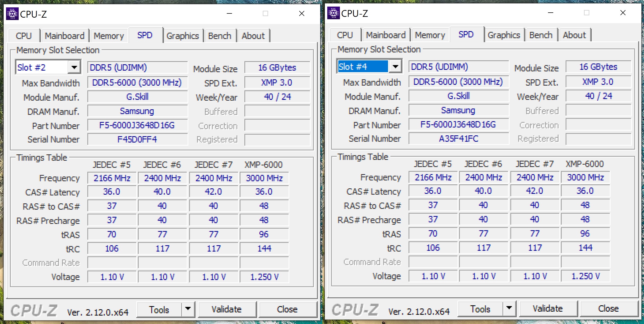Viewport: 644px width, 324px height.
Task: Click serial number F45D0FF4 field
Action: (x=138, y=139)
